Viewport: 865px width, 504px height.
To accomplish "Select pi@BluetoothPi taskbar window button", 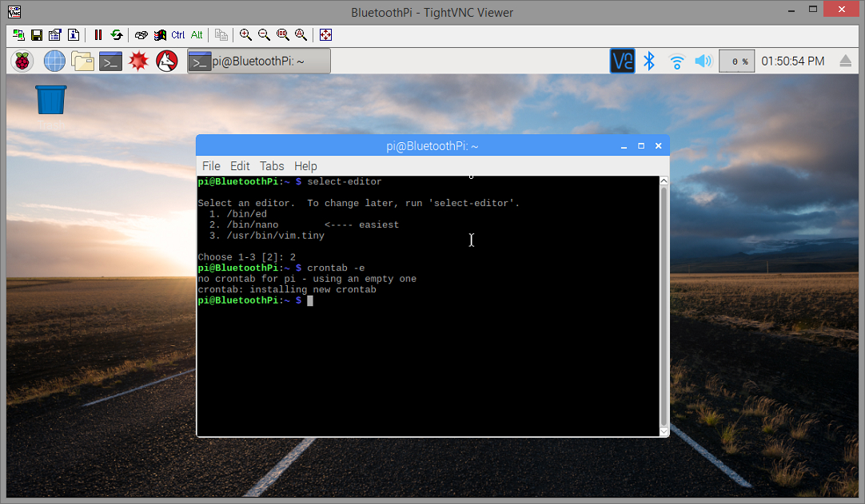I will 259,62.
